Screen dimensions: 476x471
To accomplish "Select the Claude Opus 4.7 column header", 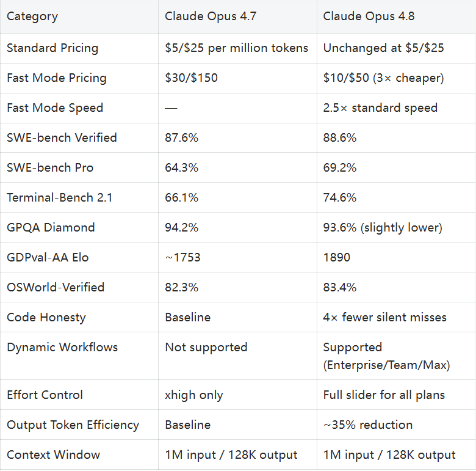I will click(x=211, y=16).
